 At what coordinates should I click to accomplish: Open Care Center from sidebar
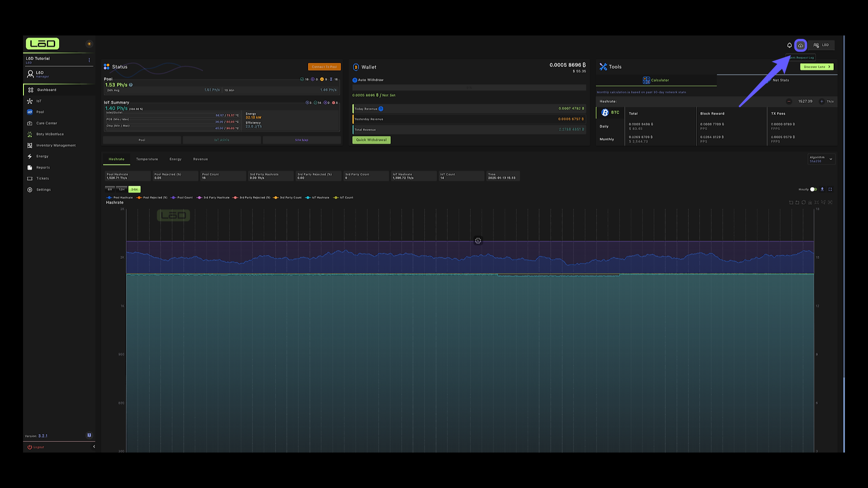point(59,123)
